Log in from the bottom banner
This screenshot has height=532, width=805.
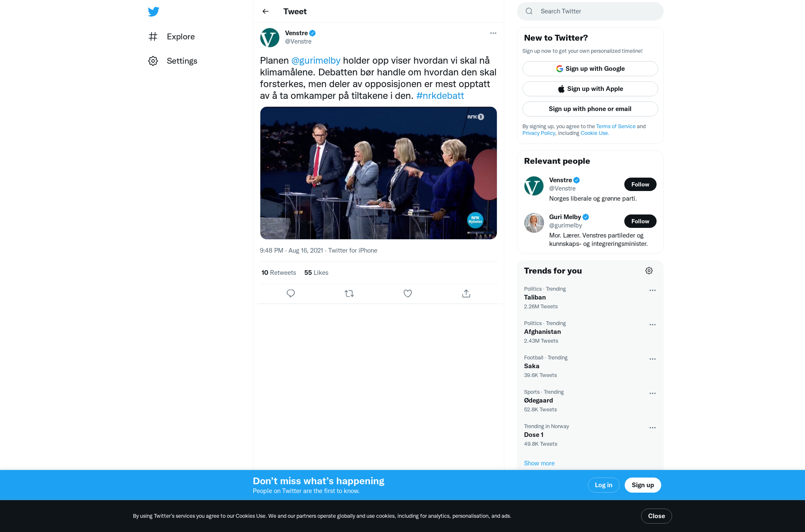point(603,485)
